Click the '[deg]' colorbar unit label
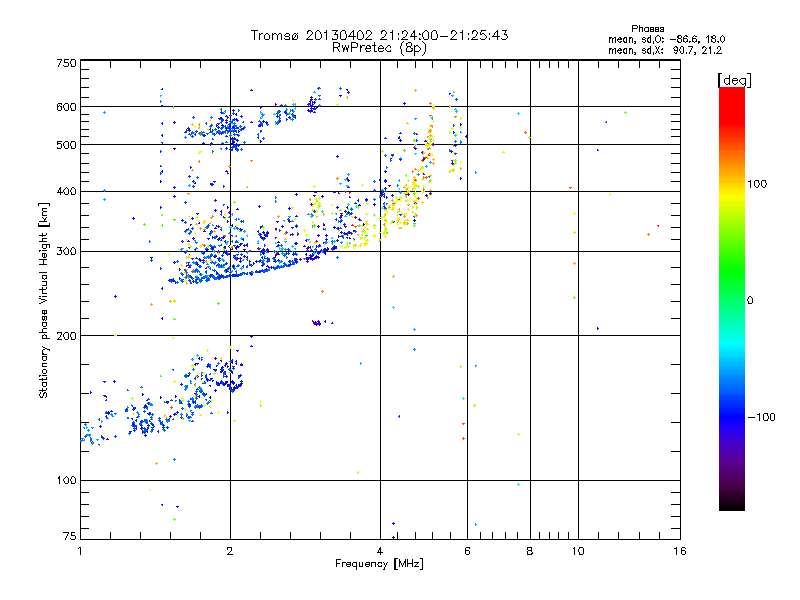The width and height of the screenshot is (800, 600). click(734, 80)
